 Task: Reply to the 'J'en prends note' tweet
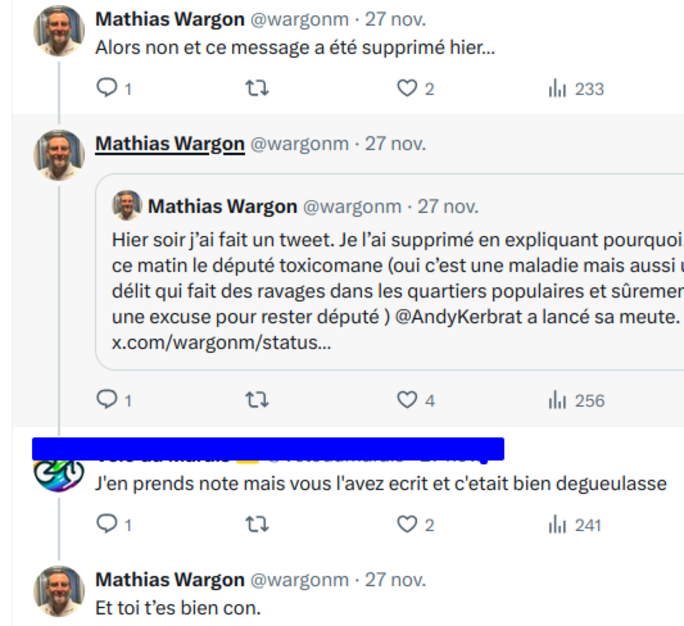(x=107, y=524)
